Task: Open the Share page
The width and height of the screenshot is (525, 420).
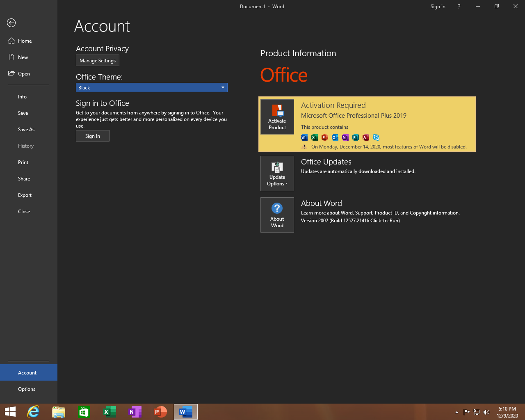Action: (29, 179)
